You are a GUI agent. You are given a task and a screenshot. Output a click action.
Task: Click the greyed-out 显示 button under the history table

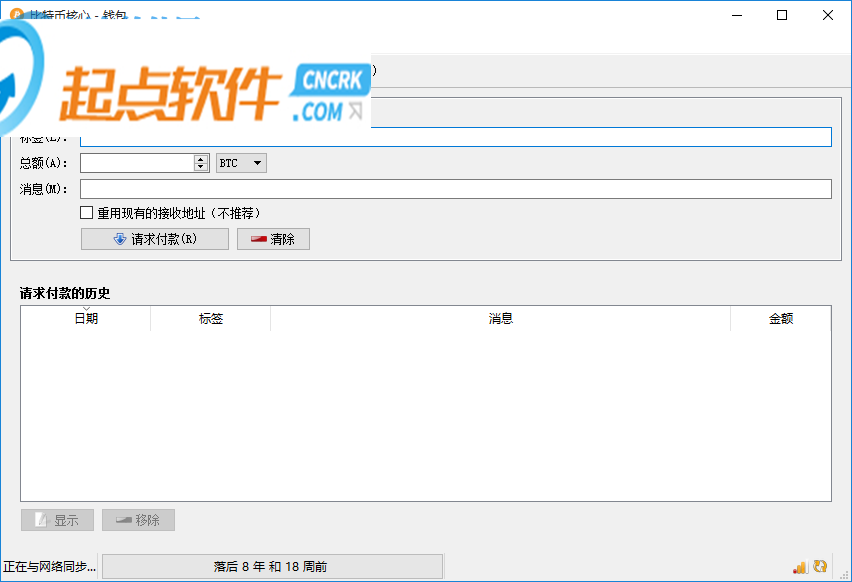[x=57, y=520]
